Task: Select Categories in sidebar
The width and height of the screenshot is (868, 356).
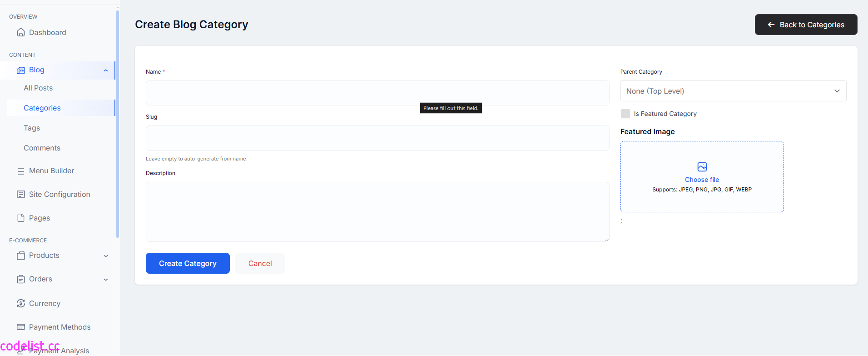Action: click(x=42, y=108)
